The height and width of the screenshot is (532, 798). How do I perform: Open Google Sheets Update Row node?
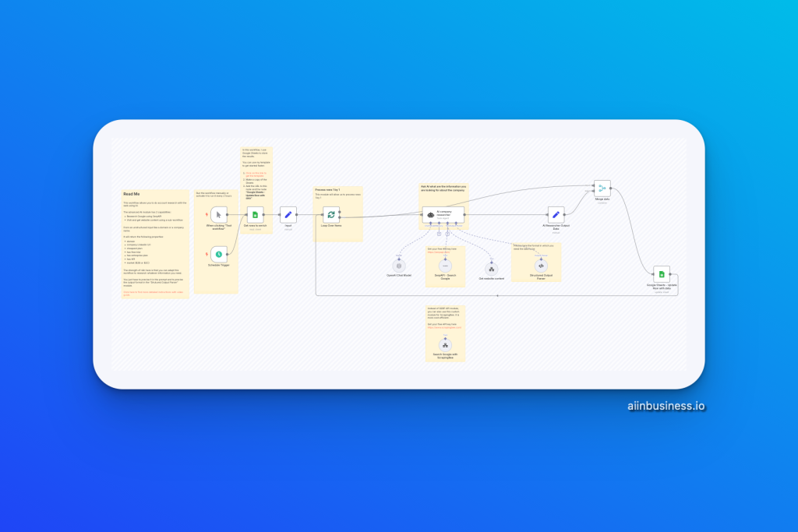pos(662,274)
